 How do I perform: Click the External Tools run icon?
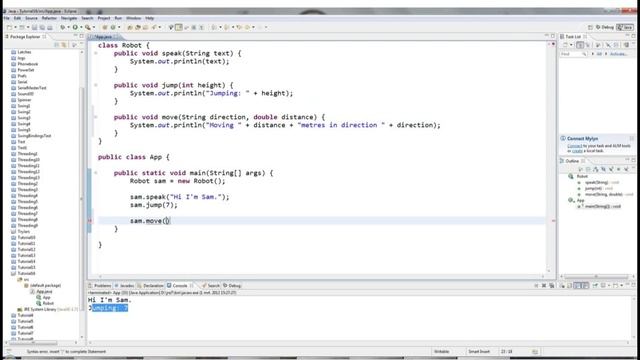(88, 27)
